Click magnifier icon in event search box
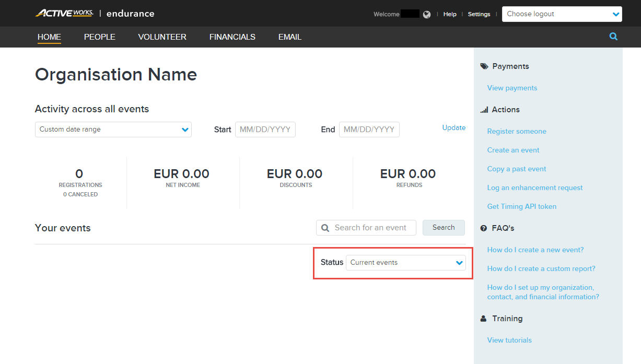The width and height of the screenshot is (641, 364). pos(325,228)
